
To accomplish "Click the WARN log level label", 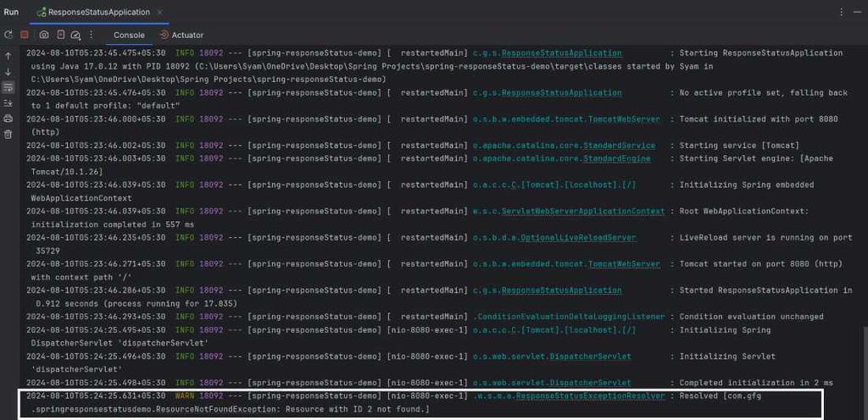I will (x=185, y=395).
